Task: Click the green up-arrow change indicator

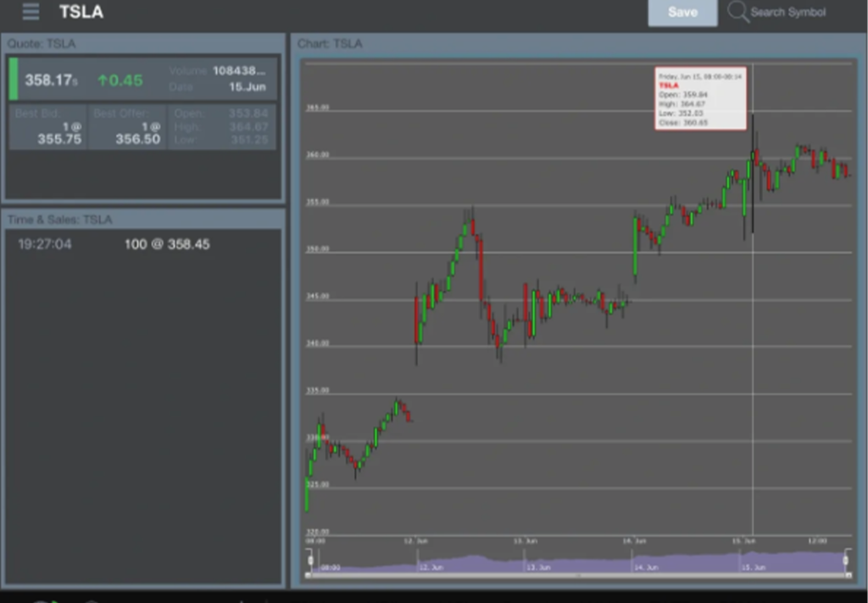Action: [120, 81]
